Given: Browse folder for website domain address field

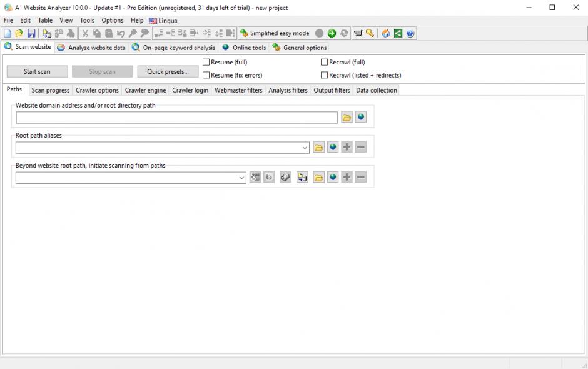Looking at the screenshot, I should point(347,118).
